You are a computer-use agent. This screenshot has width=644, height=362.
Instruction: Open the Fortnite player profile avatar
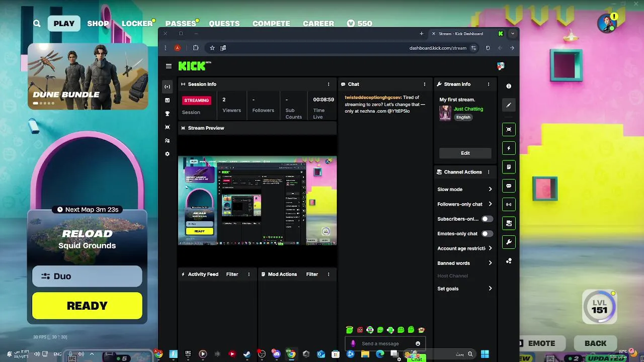tap(607, 23)
